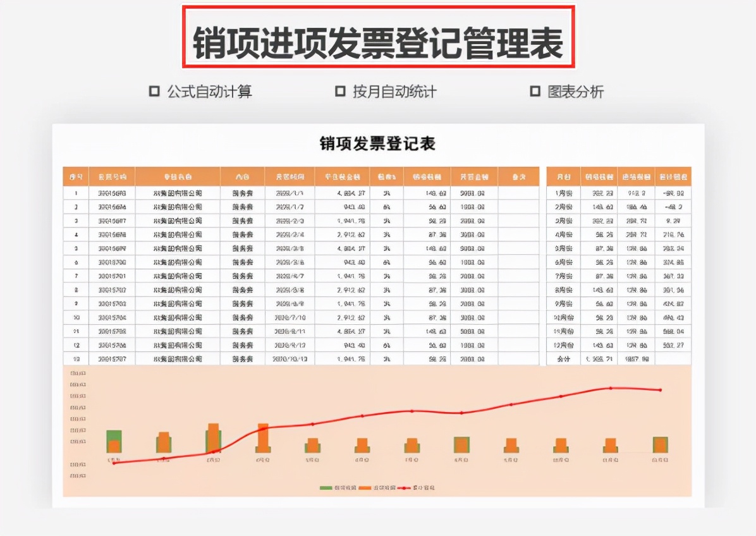Select the 销项发票登记表 sheet heading

tap(377, 143)
